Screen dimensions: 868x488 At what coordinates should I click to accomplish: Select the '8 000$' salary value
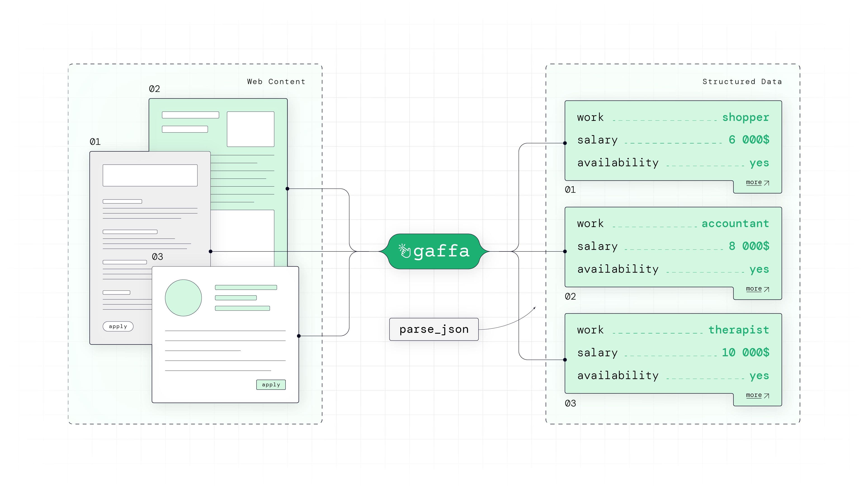point(749,246)
